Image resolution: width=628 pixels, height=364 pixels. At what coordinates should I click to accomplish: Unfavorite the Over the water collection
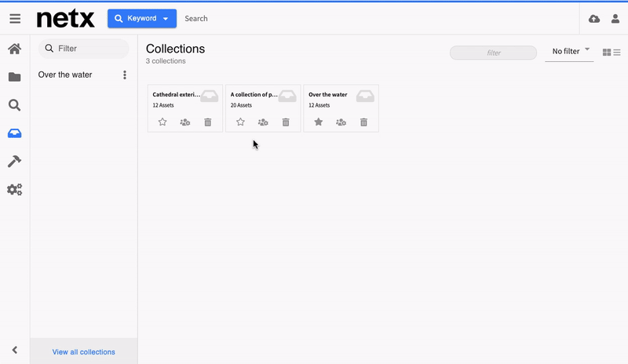tap(318, 122)
